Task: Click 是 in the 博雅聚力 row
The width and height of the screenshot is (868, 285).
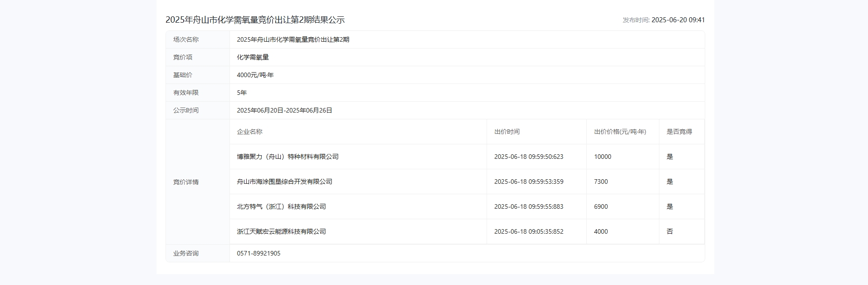Action: pyautogui.click(x=670, y=157)
